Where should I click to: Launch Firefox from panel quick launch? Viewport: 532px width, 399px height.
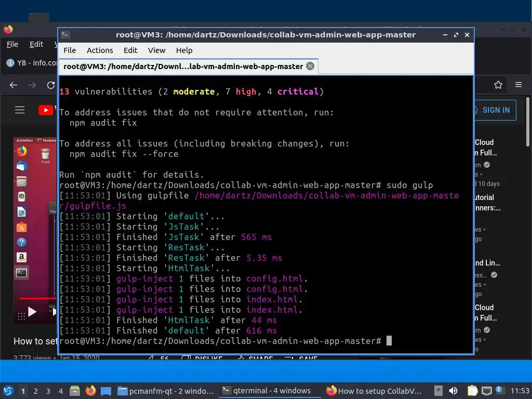pos(90,391)
